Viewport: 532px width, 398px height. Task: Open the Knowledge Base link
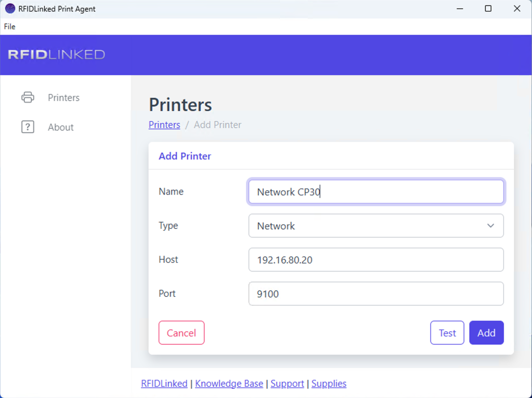coord(229,384)
